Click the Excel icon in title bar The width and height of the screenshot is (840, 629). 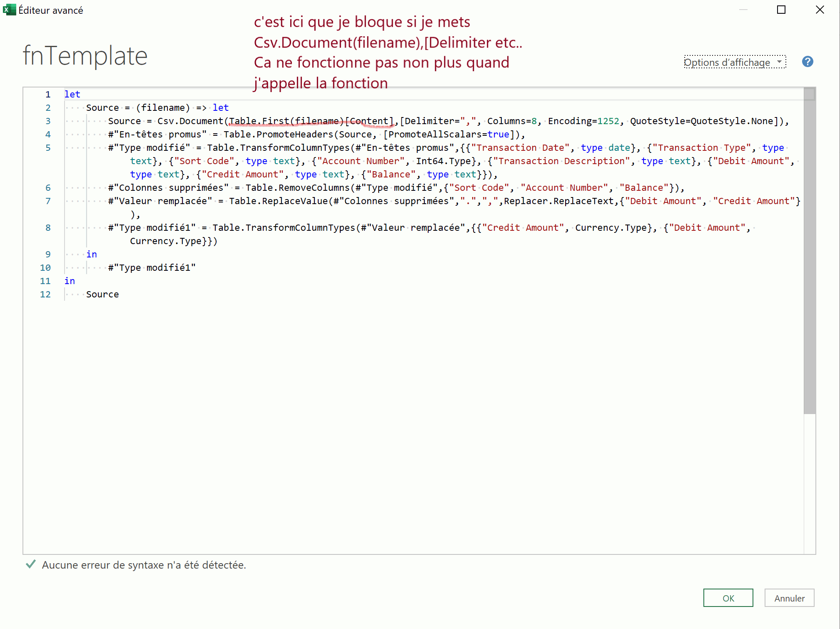(8, 10)
